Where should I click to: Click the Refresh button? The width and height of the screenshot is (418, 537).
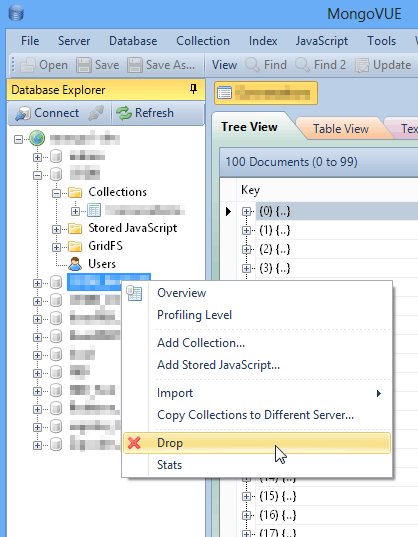pyautogui.click(x=145, y=113)
